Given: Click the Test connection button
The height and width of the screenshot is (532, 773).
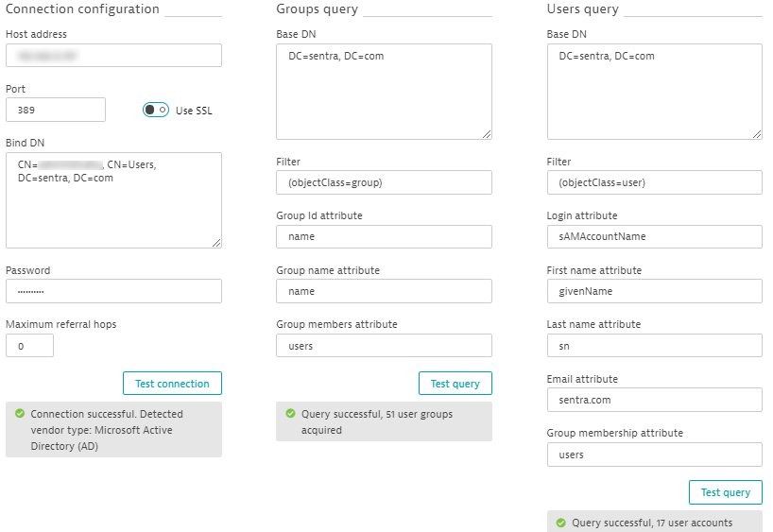Looking at the screenshot, I should [172, 383].
